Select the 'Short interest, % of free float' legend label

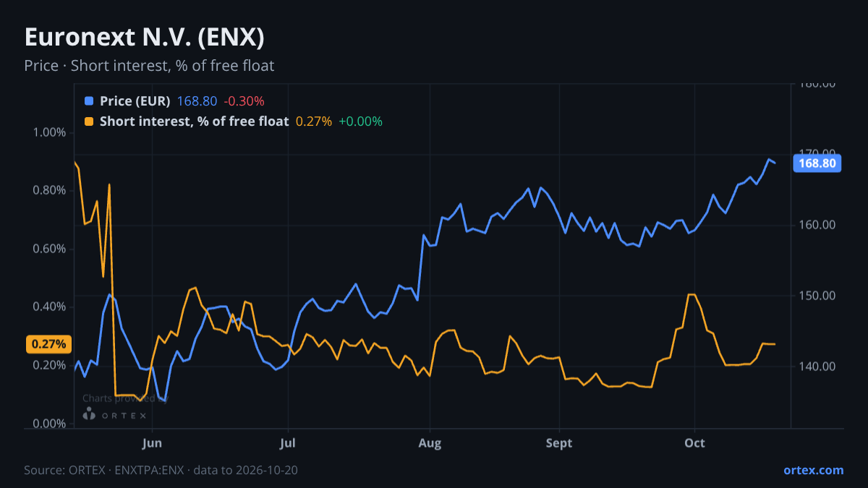tap(195, 121)
